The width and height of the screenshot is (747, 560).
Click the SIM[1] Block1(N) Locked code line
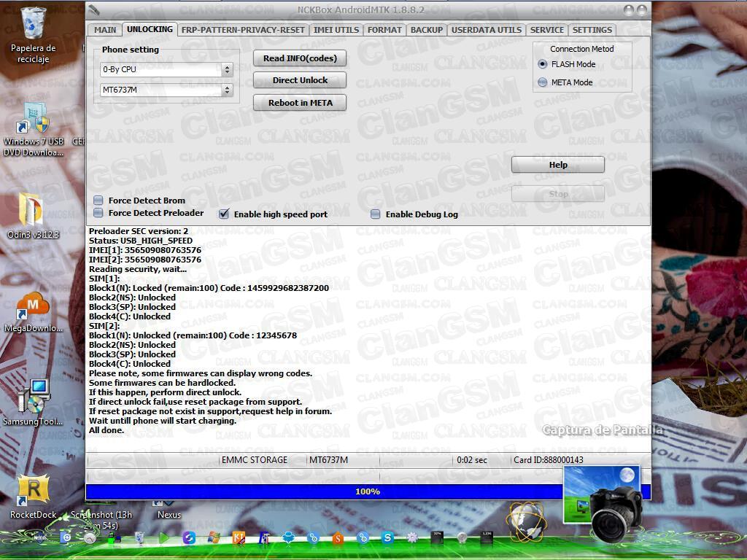[x=209, y=288]
